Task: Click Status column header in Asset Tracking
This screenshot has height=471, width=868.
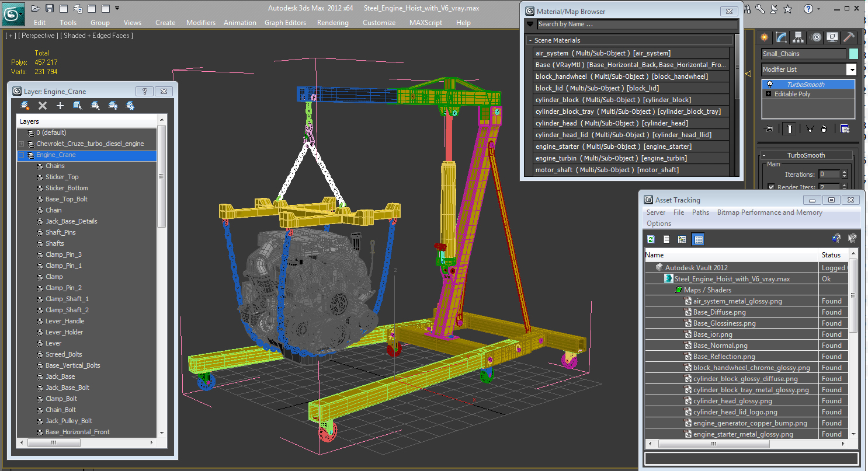Action: [x=832, y=255]
